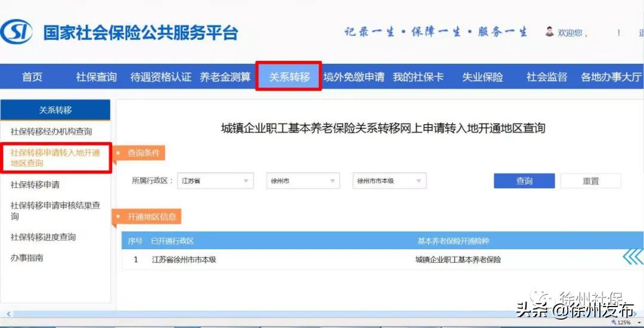The height and width of the screenshot is (328, 644).
Task: Click the 125% zoom level indicator
Action: point(624,323)
